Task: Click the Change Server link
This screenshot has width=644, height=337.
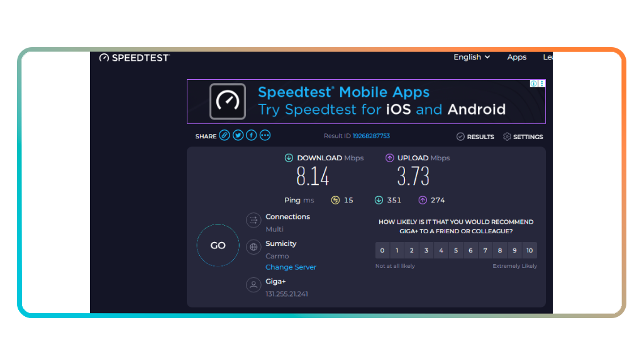Action: (x=291, y=267)
